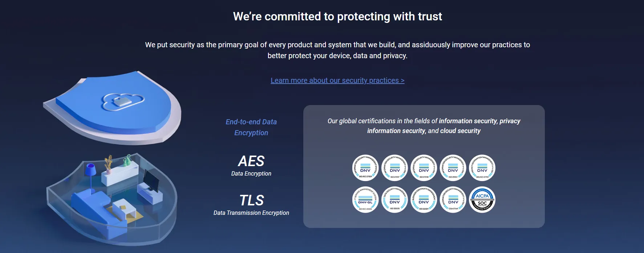Click the DNV ISO 27018 certification badge

point(424,168)
